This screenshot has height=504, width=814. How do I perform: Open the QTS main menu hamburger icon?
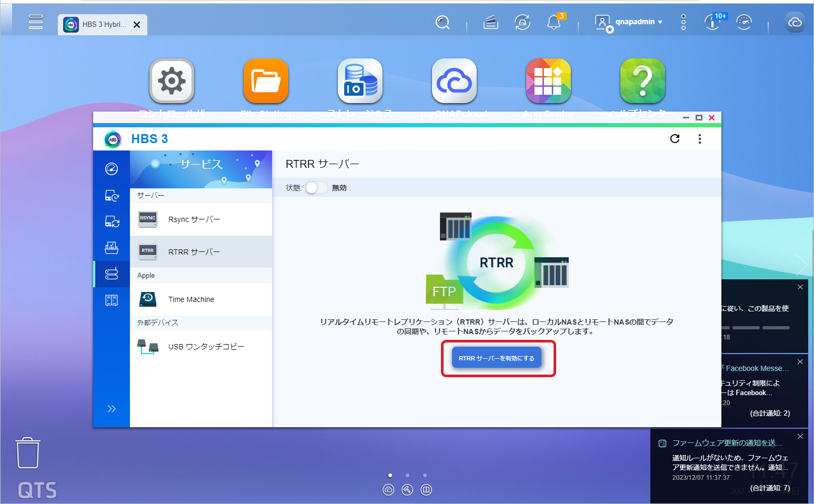point(36,22)
